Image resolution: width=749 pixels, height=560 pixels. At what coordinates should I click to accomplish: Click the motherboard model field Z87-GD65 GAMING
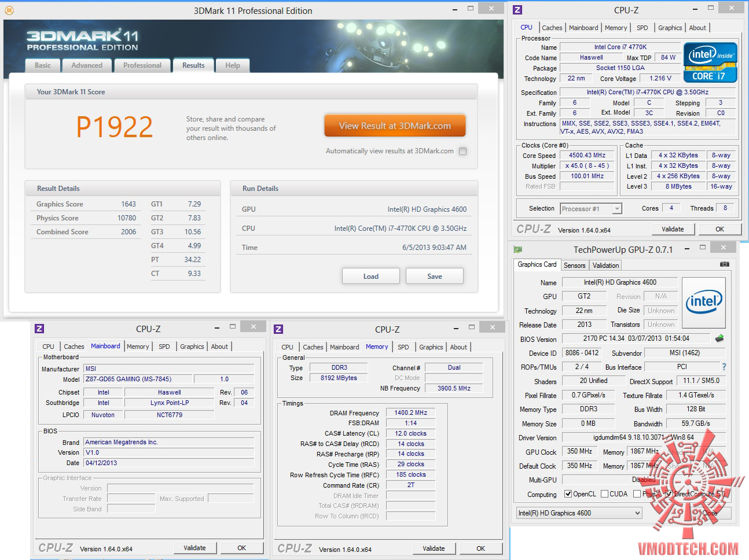[x=138, y=379]
